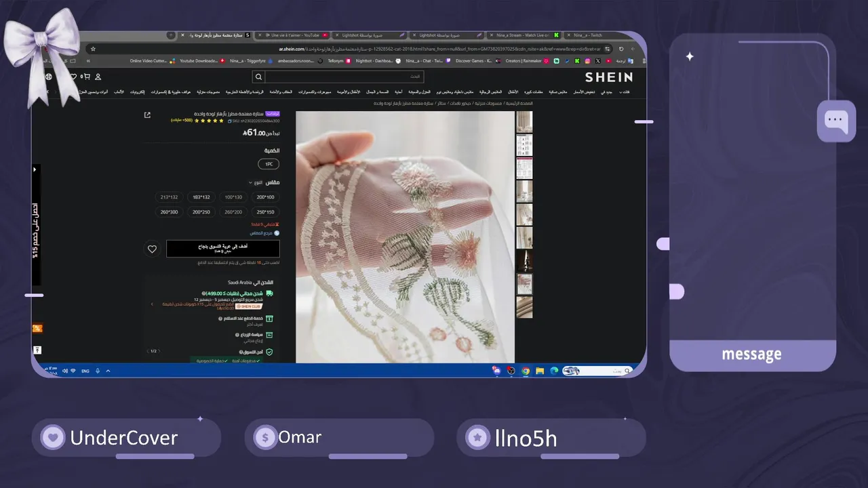Switch to the YouTube browser tab

click(294, 35)
